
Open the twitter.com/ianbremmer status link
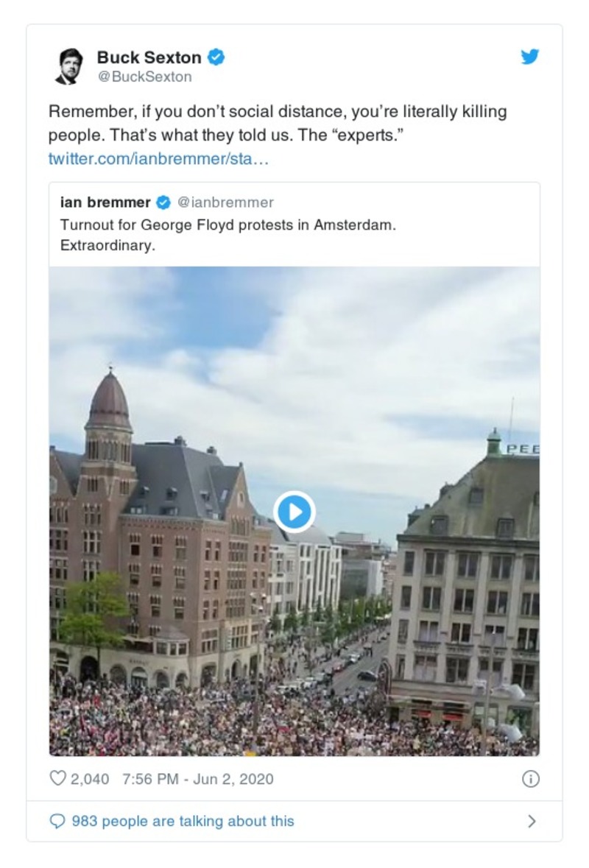coord(158,159)
